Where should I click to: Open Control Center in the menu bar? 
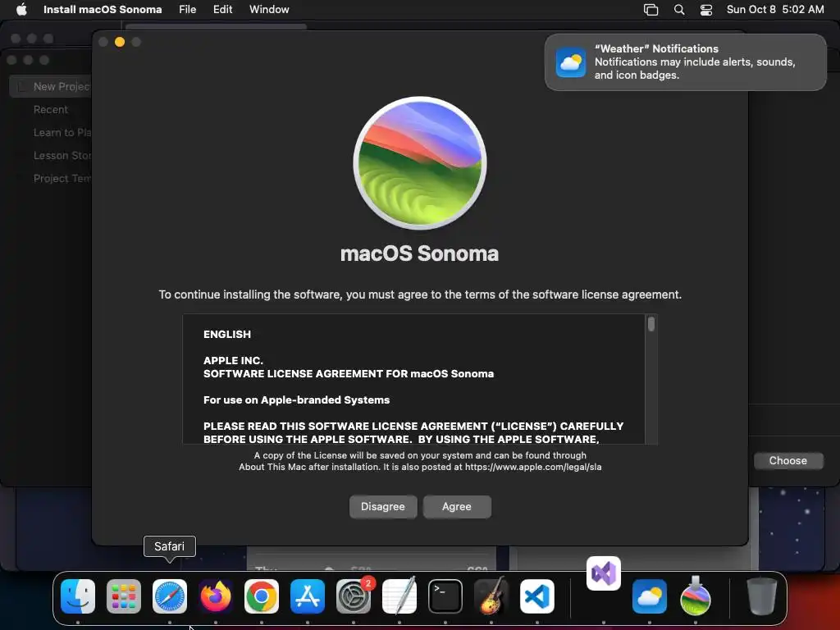click(x=706, y=10)
